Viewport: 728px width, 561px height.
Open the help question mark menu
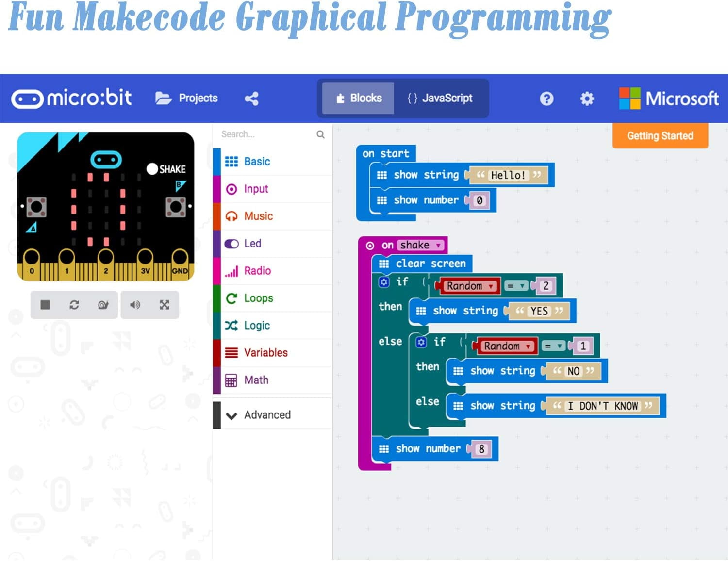546,99
